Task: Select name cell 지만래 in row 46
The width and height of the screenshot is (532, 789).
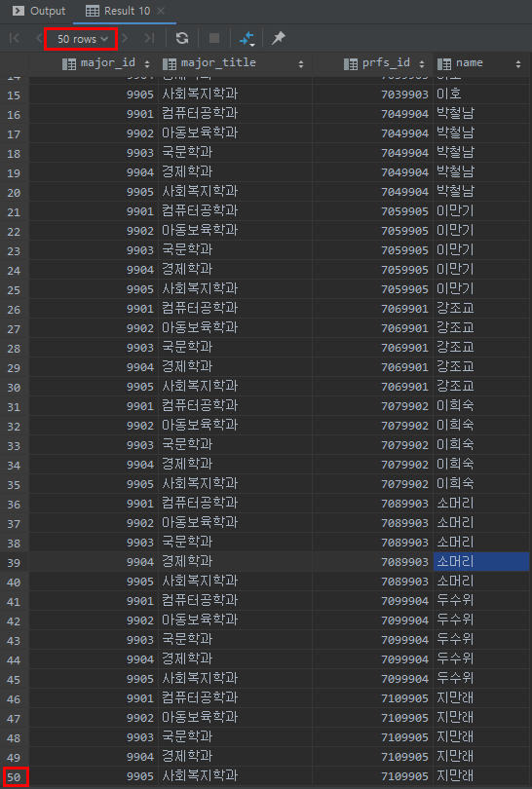Action: click(x=481, y=697)
